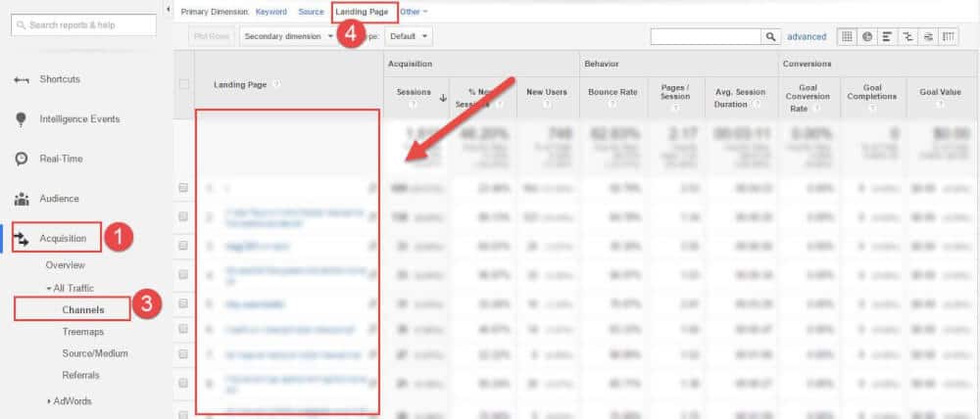Open Channels under All Traffic
Image resolution: width=980 pixels, height=419 pixels.
(82, 310)
